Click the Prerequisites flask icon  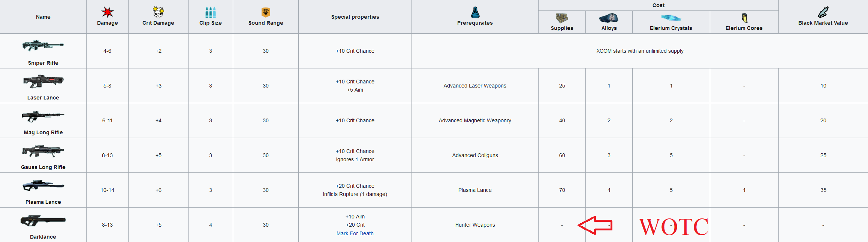(x=475, y=12)
